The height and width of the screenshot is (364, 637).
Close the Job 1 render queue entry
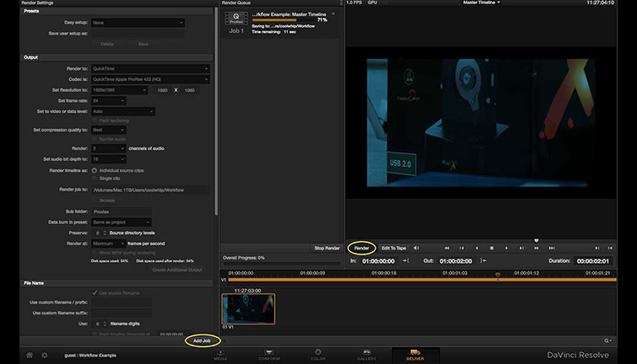332,13
